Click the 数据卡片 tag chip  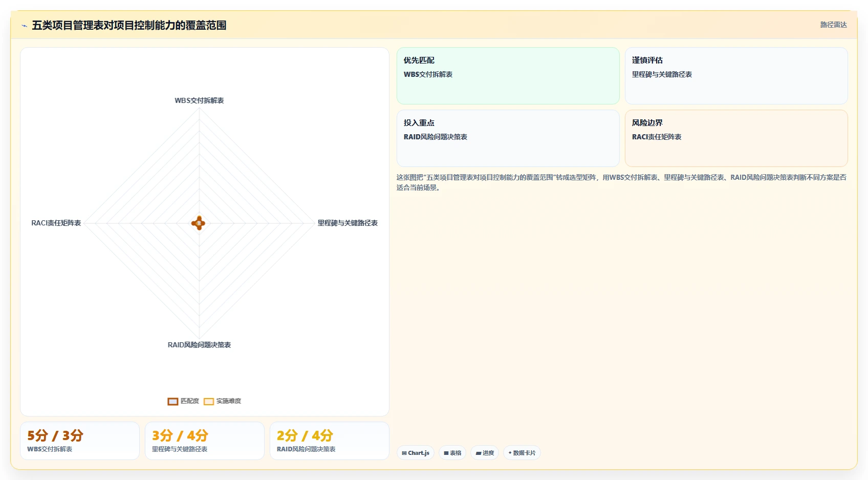point(522,453)
